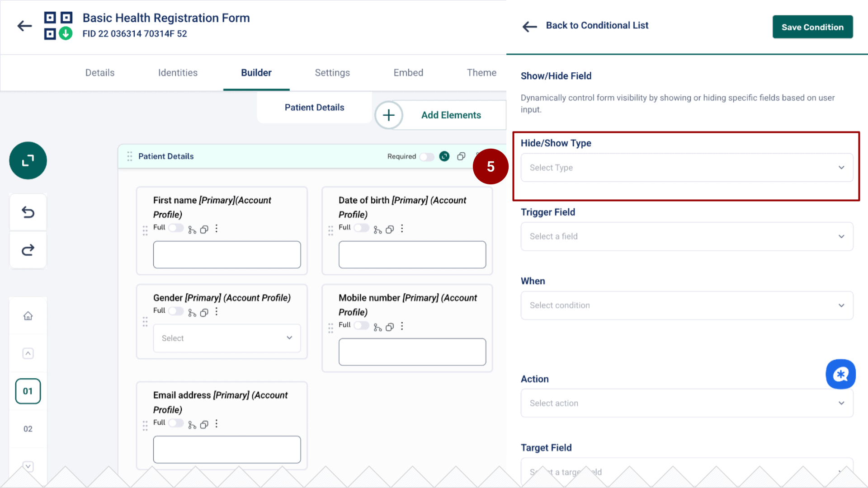
Task: Open the conditional logic icon on First name field
Action: click(192, 229)
